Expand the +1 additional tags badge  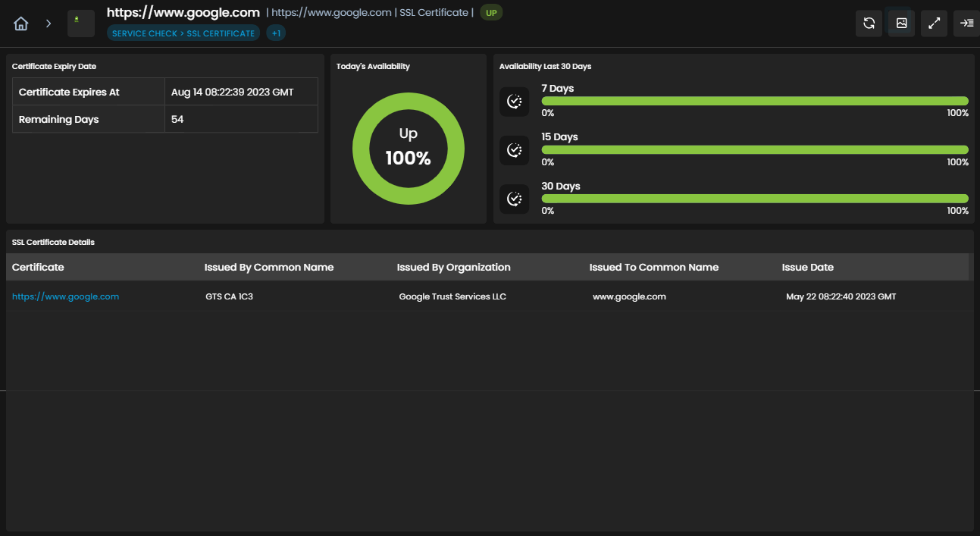coord(276,33)
